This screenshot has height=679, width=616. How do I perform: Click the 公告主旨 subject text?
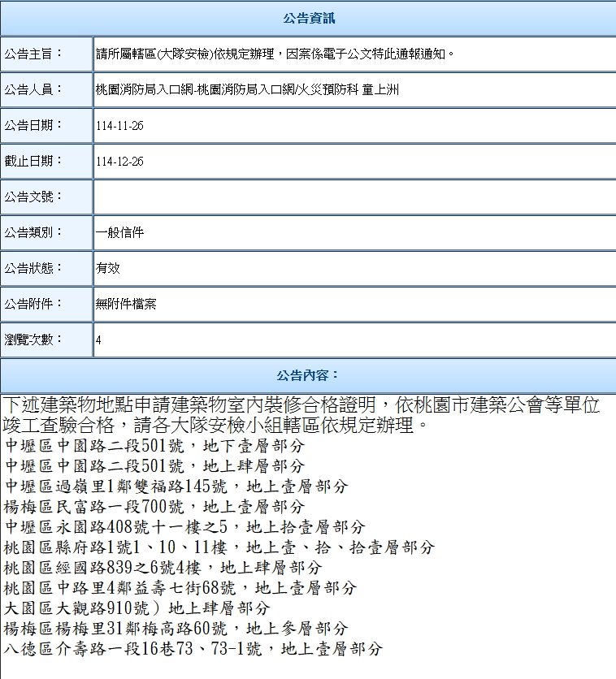click(x=275, y=54)
